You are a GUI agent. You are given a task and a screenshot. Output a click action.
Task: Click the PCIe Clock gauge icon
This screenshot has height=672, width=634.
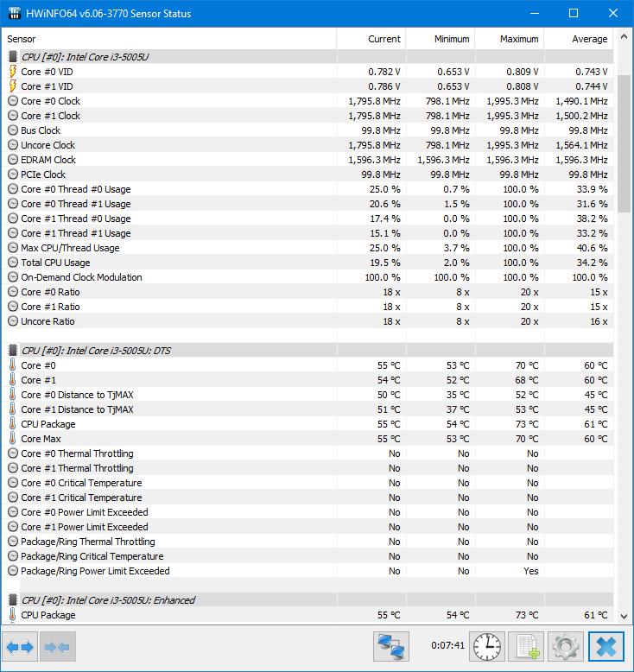click(x=13, y=174)
